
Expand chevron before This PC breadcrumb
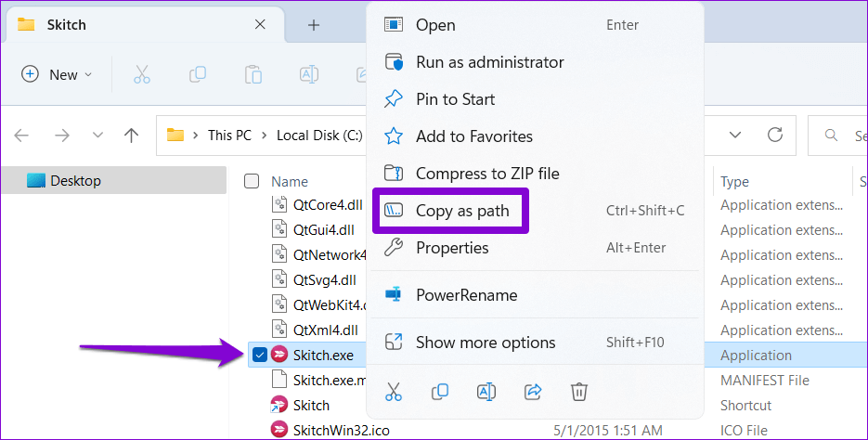tap(195, 135)
